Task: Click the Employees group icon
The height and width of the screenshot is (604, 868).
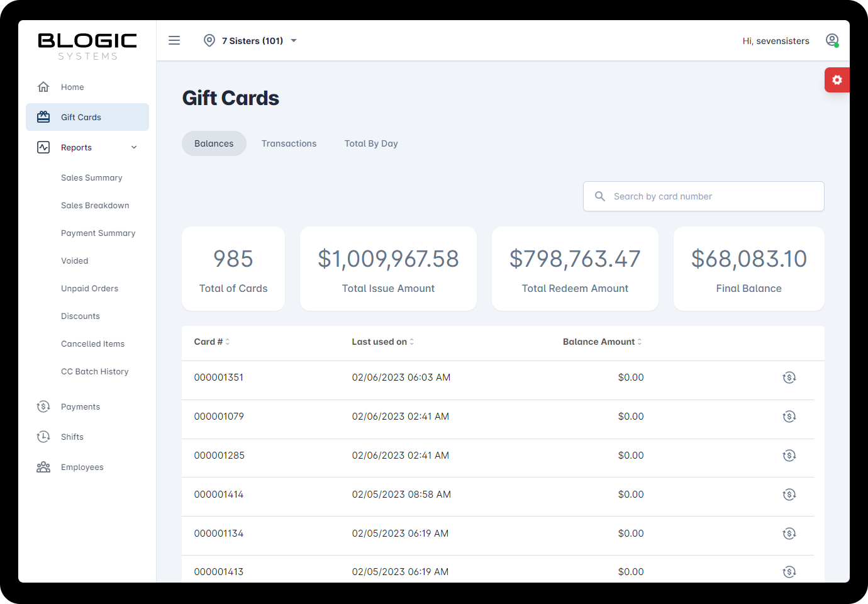Action: click(43, 467)
